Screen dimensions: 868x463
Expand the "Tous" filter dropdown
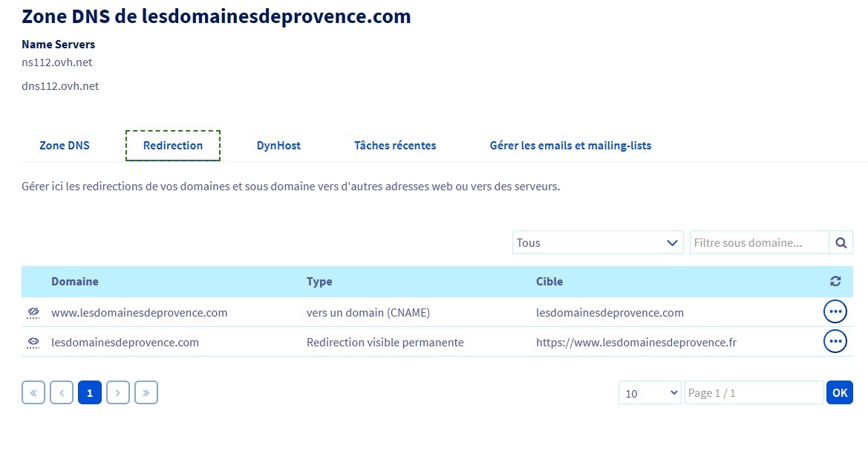coord(598,242)
